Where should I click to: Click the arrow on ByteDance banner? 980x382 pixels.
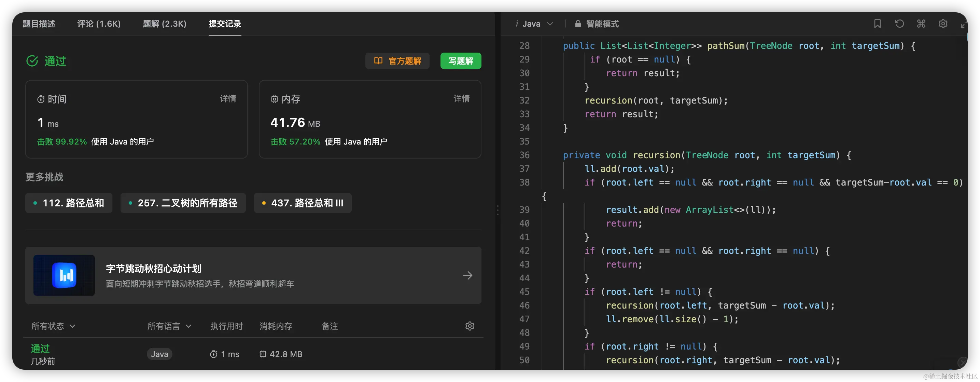coord(467,275)
